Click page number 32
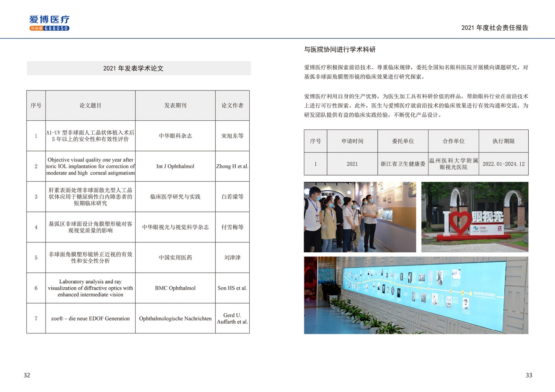Viewport: 555px width, 392px height. (x=27, y=375)
